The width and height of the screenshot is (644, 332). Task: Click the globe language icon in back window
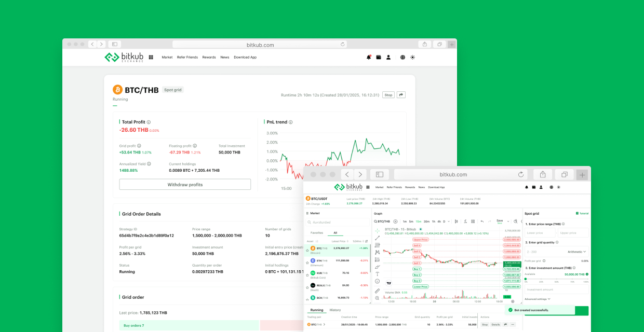coord(403,58)
